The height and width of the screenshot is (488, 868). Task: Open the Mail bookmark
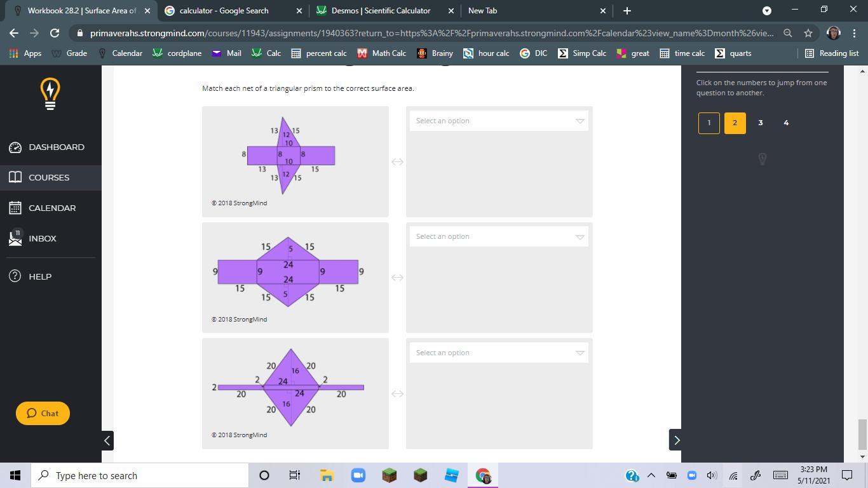click(x=226, y=53)
